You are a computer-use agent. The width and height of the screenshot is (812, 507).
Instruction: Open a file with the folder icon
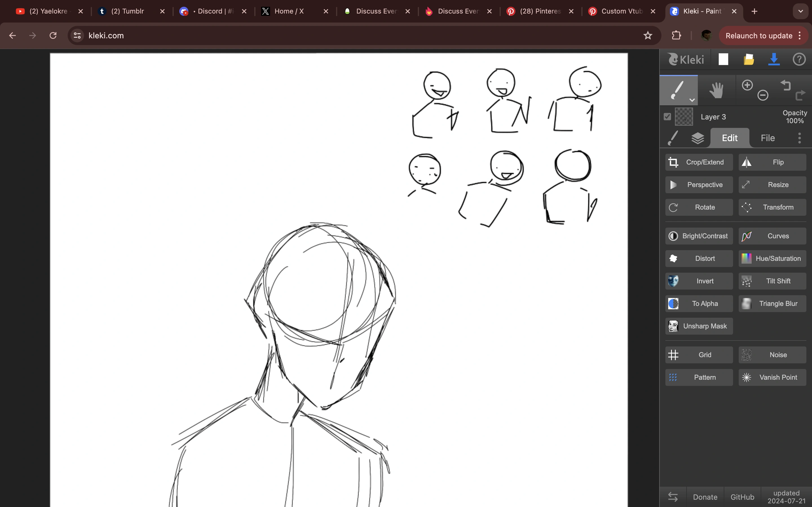[749, 59]
